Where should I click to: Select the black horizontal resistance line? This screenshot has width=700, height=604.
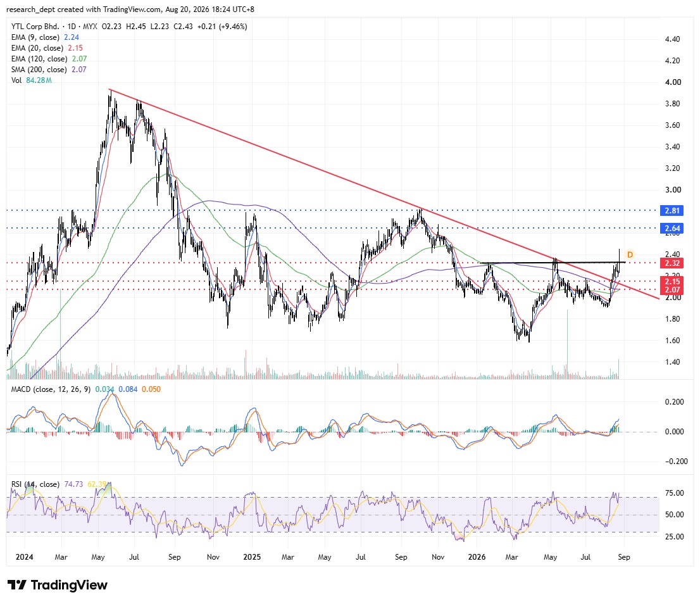[553, 263]
